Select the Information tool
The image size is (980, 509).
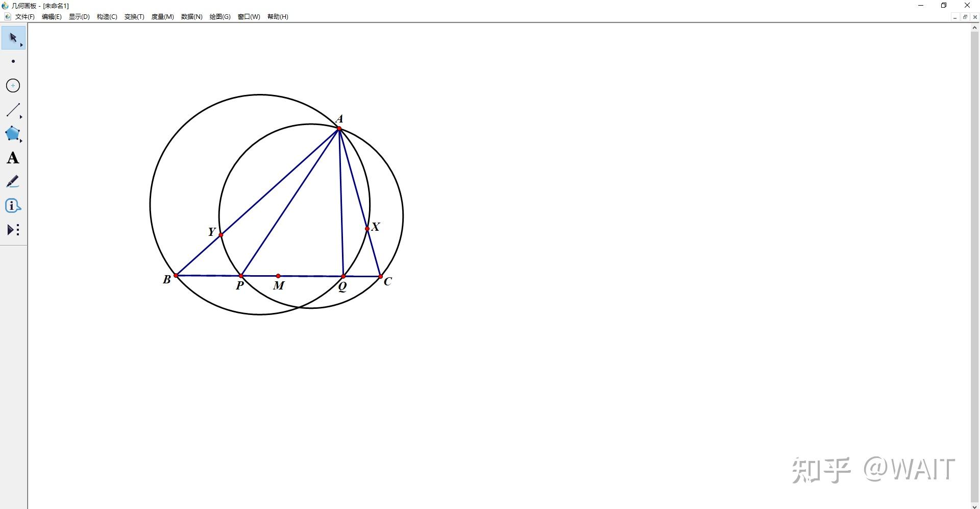click(13, 206)
